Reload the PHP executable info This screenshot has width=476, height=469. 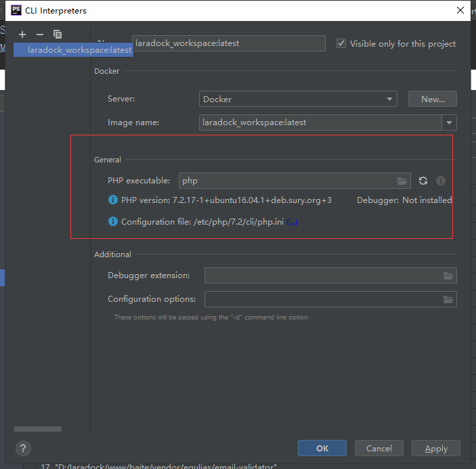(423, 181)
